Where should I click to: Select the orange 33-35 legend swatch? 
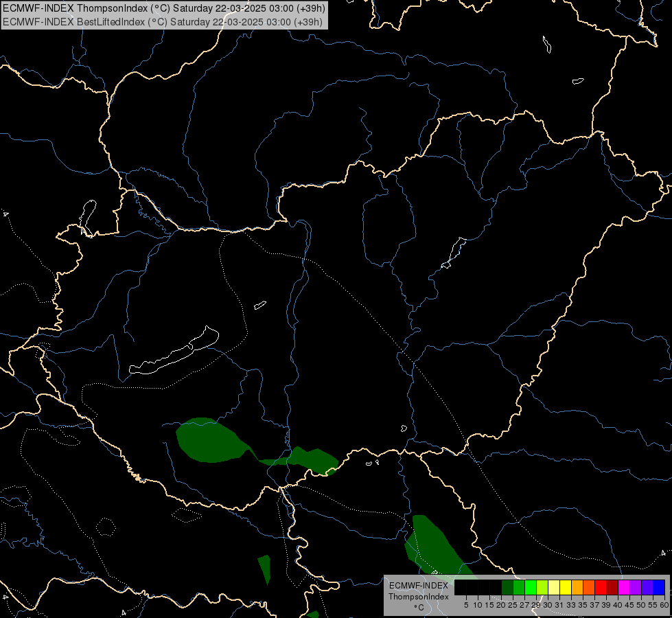click(x=577, y=588)
